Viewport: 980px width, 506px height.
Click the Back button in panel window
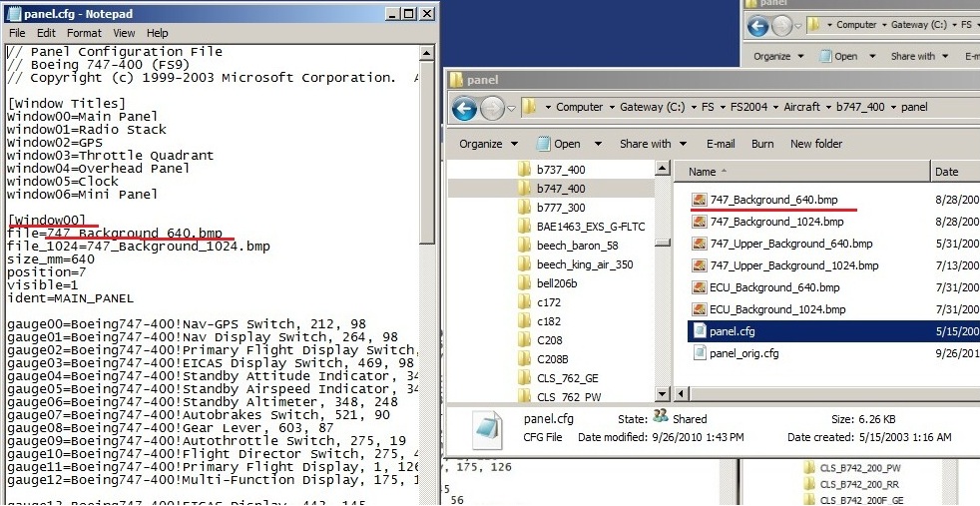[464, 108]
